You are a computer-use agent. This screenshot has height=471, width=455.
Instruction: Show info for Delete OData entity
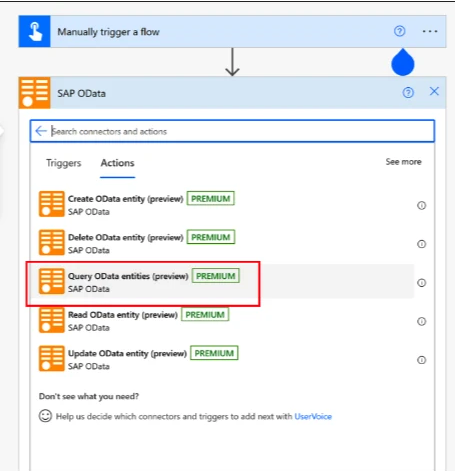[422, 244]
